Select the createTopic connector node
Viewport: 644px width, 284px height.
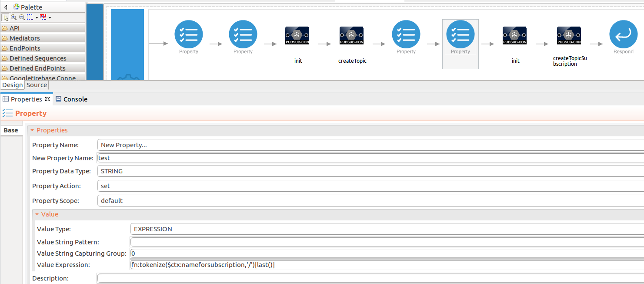click(x=351, y=36)
